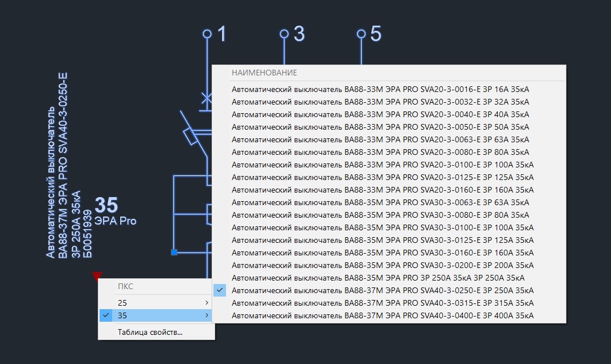Pick the ВА88-35М SVA30-3-0160-E 160А entry
This screenshot has height=364, width=611.
(x=389, y=253)
